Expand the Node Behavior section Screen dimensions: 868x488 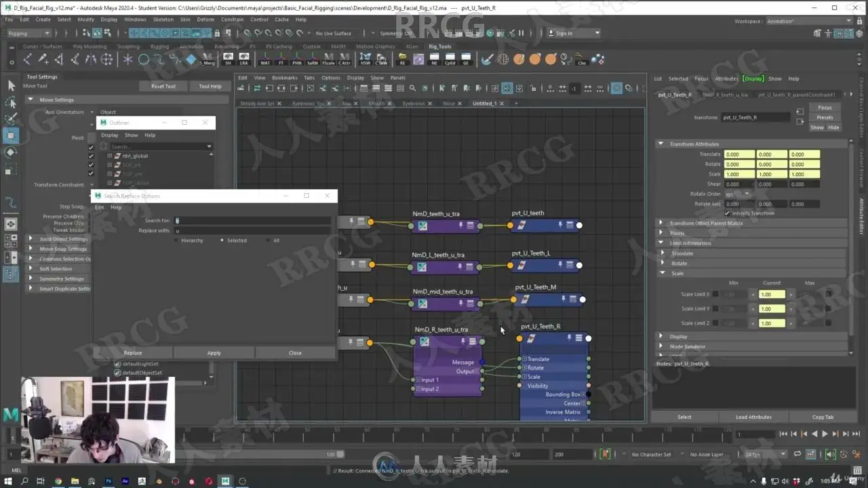pyautogui.click(x=661, y=346)
